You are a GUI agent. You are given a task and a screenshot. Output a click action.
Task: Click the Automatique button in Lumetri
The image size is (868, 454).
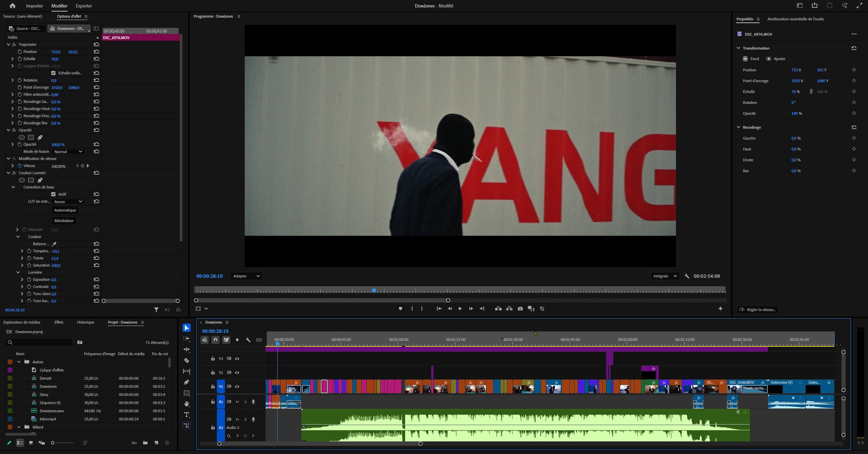[x=65, y=210]
